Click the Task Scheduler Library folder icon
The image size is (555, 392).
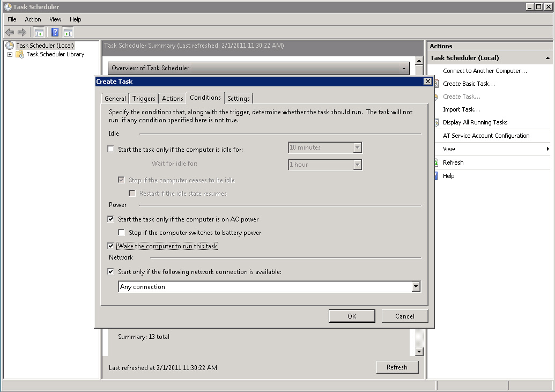(20, 55)
